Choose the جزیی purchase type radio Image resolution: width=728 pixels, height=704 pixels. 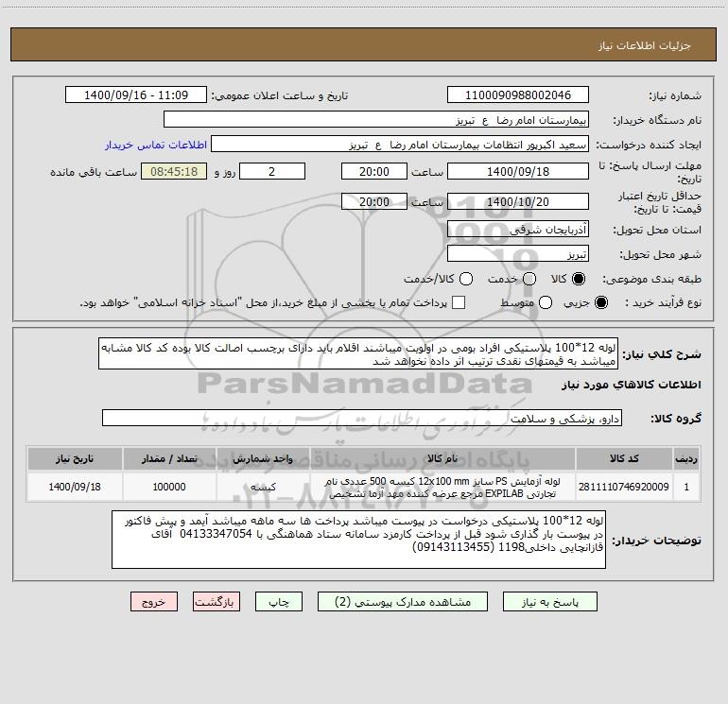600,302
